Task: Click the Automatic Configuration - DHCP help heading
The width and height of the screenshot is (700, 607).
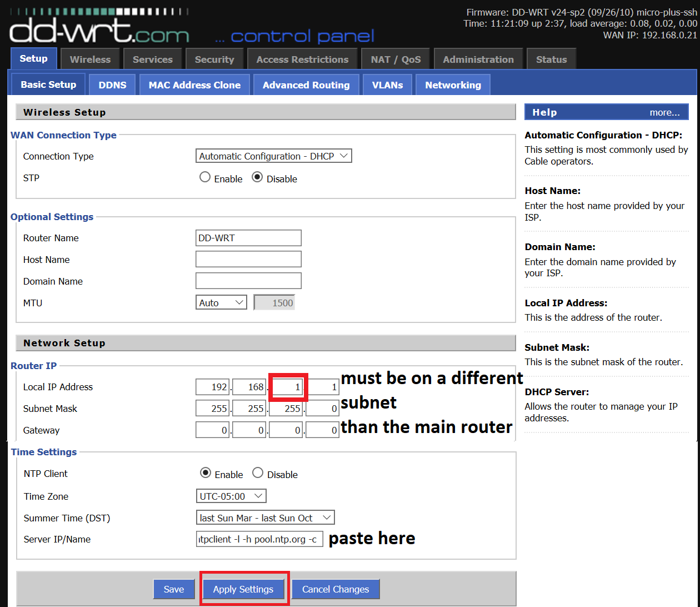Action: tap(603, 135)
